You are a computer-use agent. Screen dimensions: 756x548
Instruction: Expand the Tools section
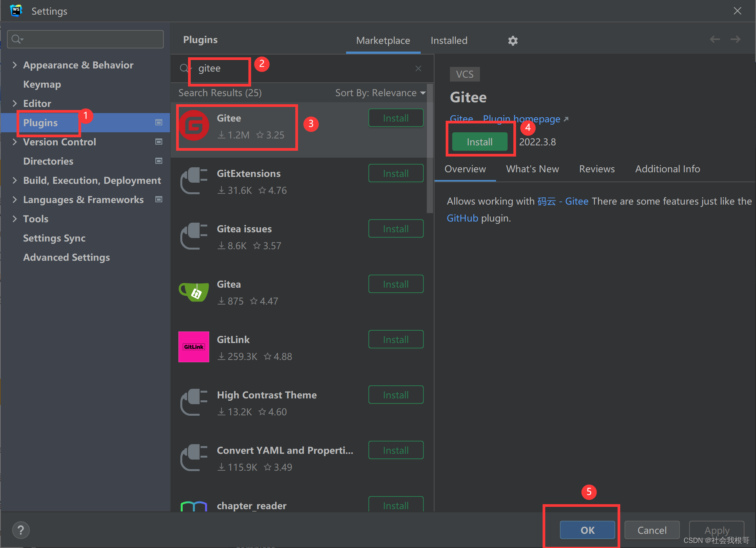click(x=15, y=219)
